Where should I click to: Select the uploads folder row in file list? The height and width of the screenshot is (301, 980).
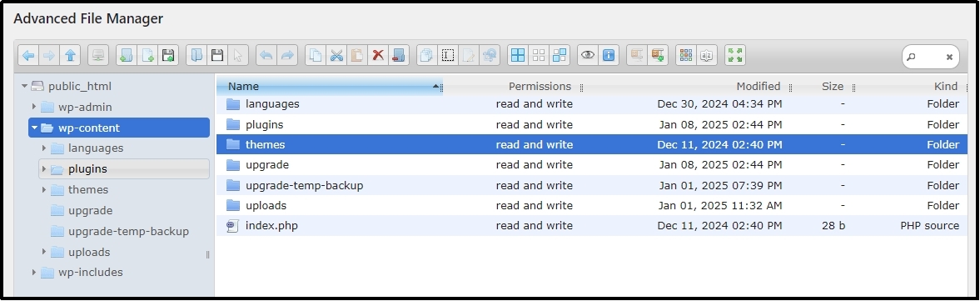[592, 205]
